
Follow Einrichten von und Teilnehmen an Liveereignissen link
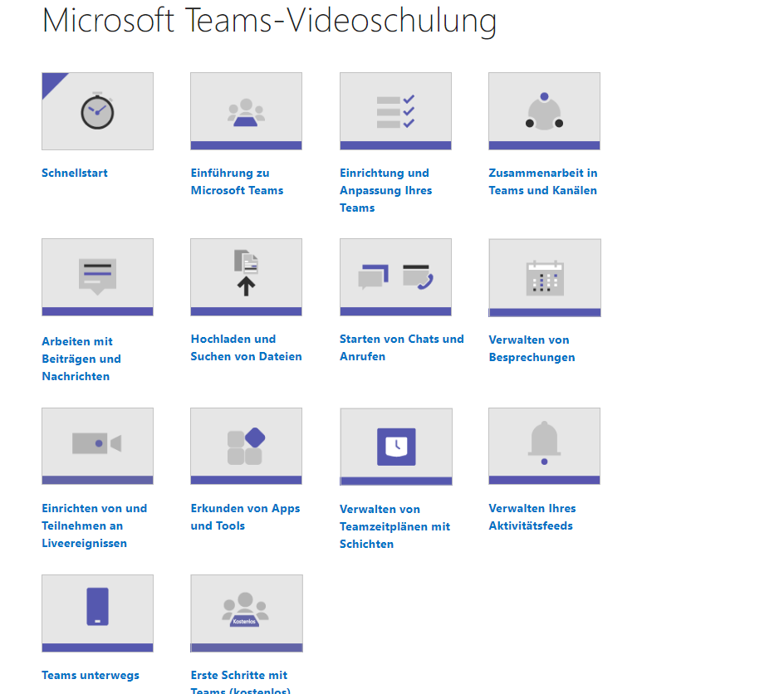point(95,525)
